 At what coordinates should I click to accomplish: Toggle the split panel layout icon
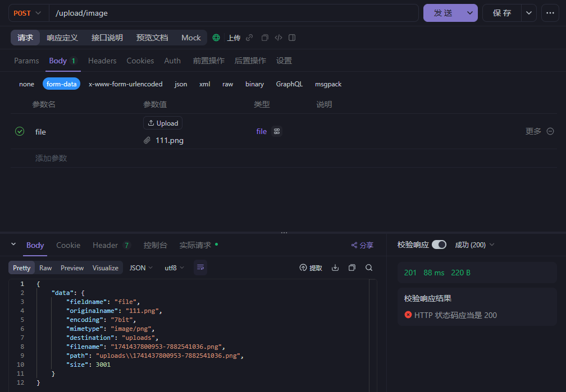pyautogui.click(x=292, y=38)
